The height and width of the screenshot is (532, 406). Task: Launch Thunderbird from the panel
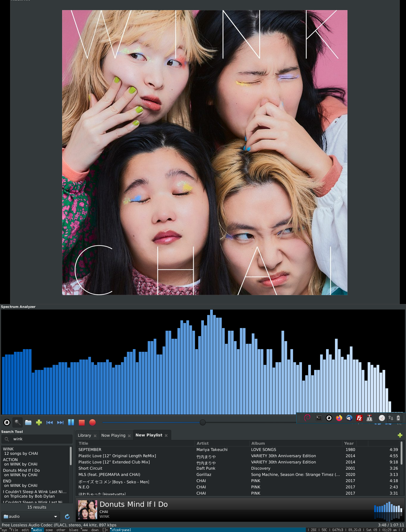point(349,418)
